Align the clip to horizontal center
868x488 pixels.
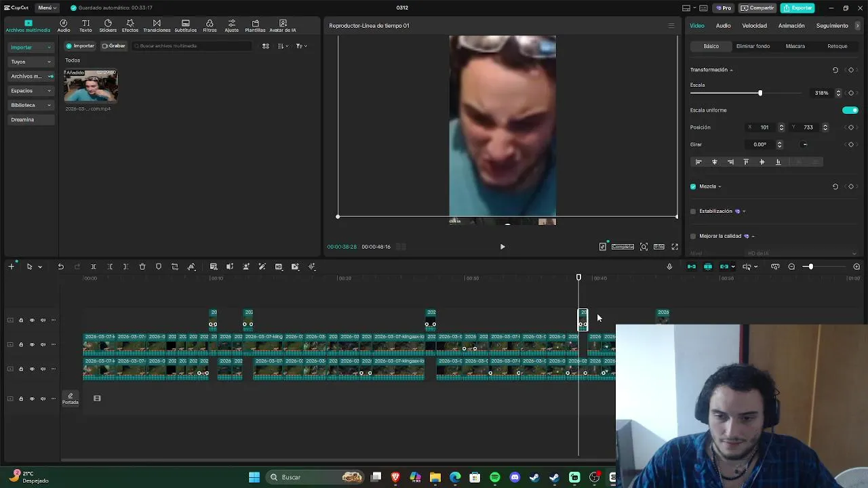point(714,162)
